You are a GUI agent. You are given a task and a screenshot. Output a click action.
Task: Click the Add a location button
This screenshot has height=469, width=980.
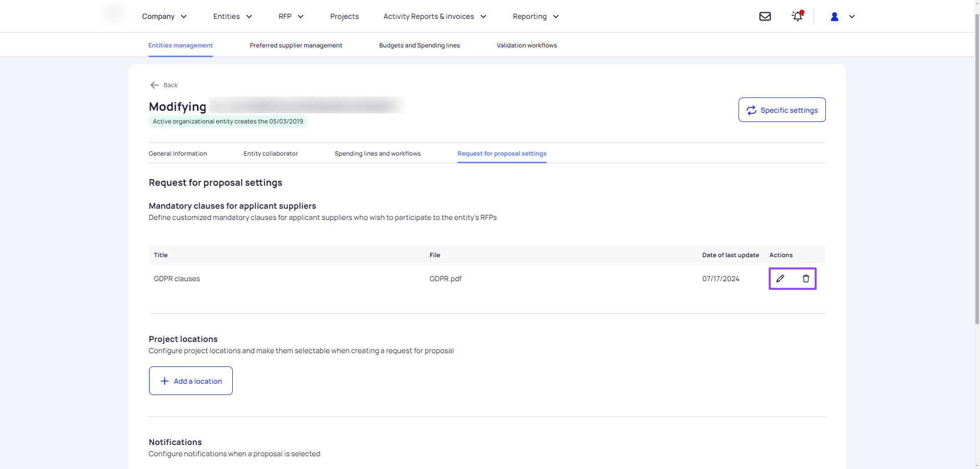point(191,381)
